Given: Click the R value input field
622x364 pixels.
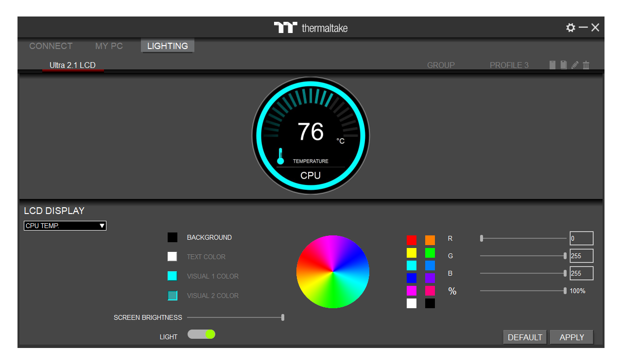Looking at the screenshot, I should [x=581, y=238].
